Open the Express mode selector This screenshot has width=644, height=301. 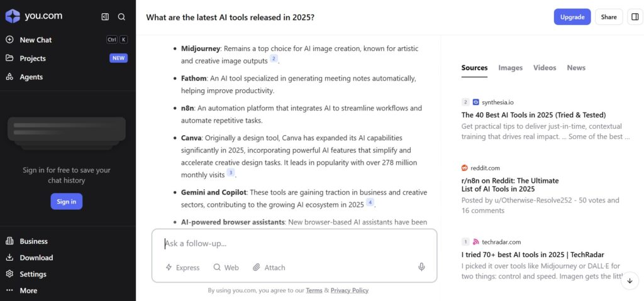coord(182,267)
